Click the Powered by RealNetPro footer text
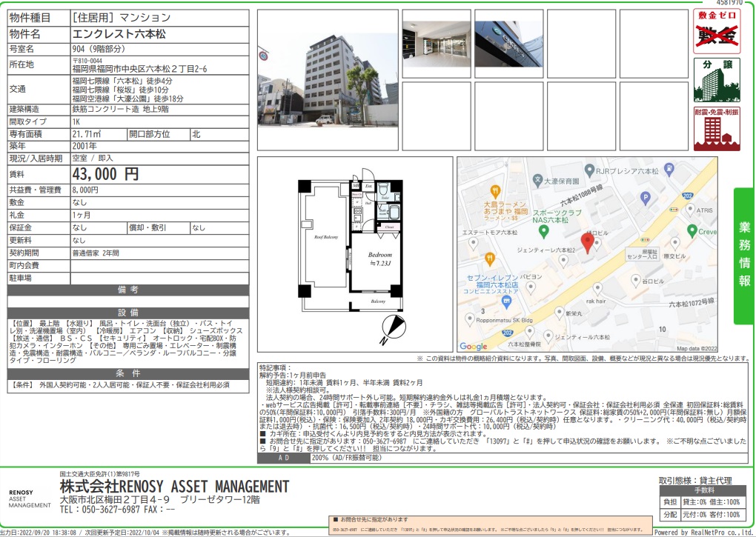756x537 pixels. click(705, 532)
